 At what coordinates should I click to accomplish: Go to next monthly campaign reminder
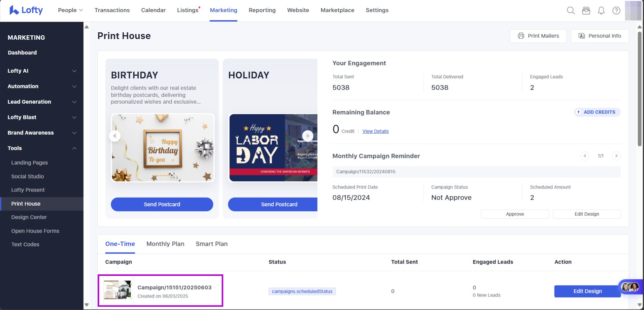616,156
